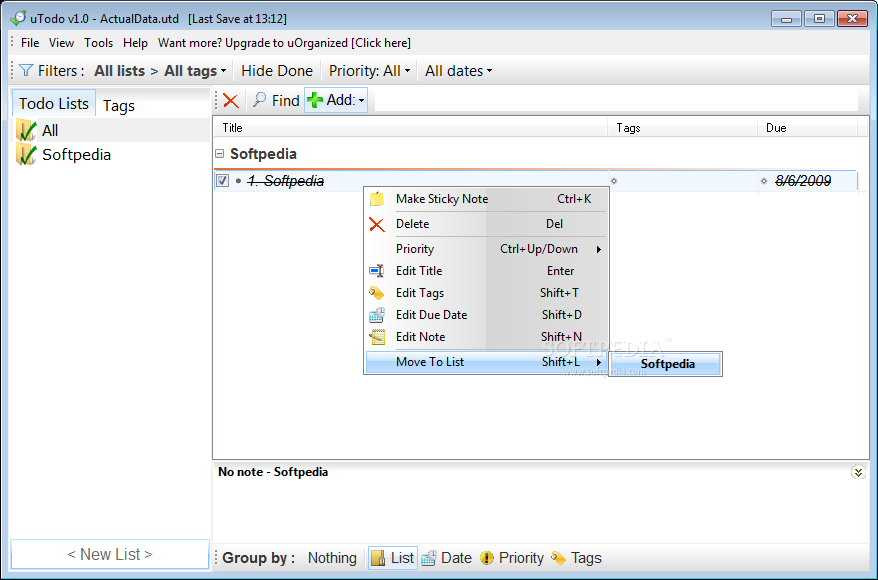Screen dimensions: 878x580
Task: Open the Priority: All dropdown
Action: coord(370,71)
